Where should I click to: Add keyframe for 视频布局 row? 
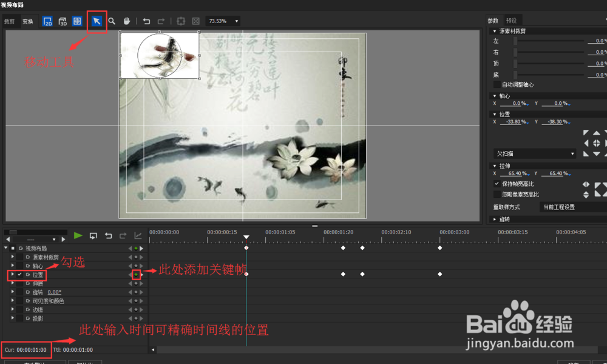pyautogui.click(x=136, y=248)
